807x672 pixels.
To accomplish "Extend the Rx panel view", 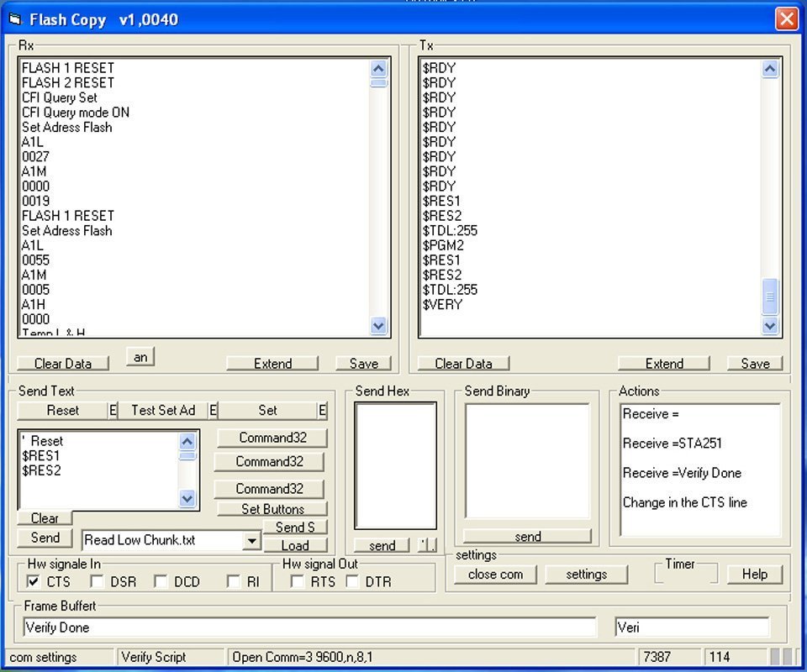I will (272, 363).
